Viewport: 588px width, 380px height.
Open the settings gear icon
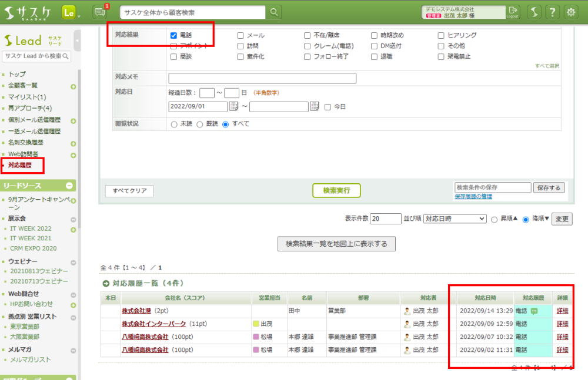click(570, 12)
